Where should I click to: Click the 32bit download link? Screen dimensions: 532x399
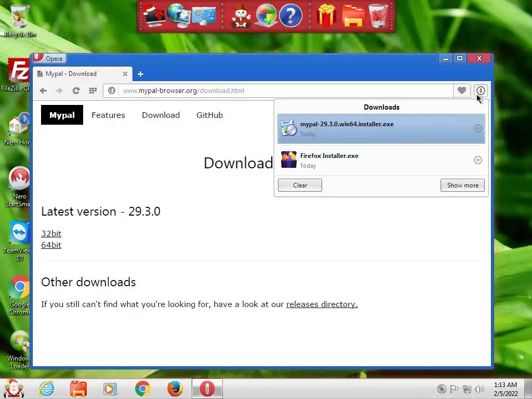tap(51, 233)
